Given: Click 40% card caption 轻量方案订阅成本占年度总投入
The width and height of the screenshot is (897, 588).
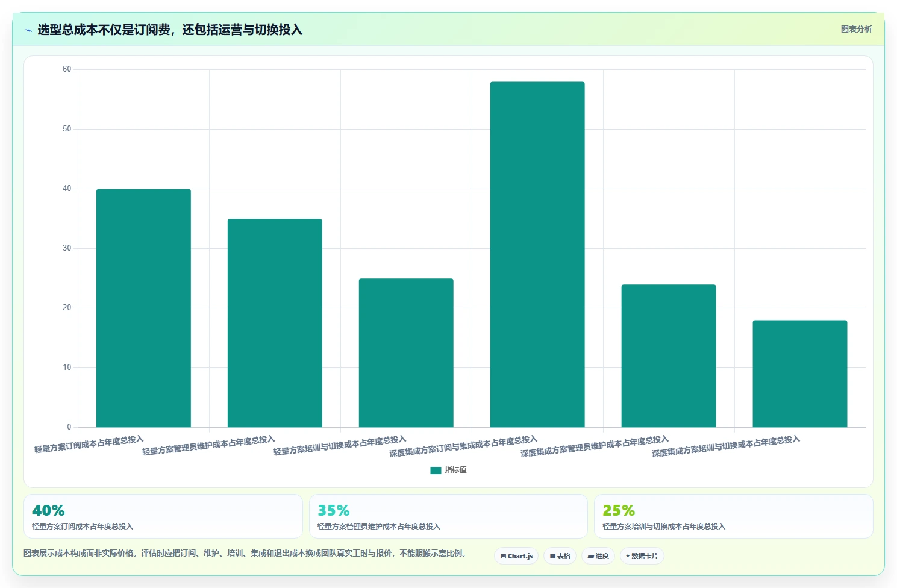Looking at the screenshot, I should click(x=83, y=527).
